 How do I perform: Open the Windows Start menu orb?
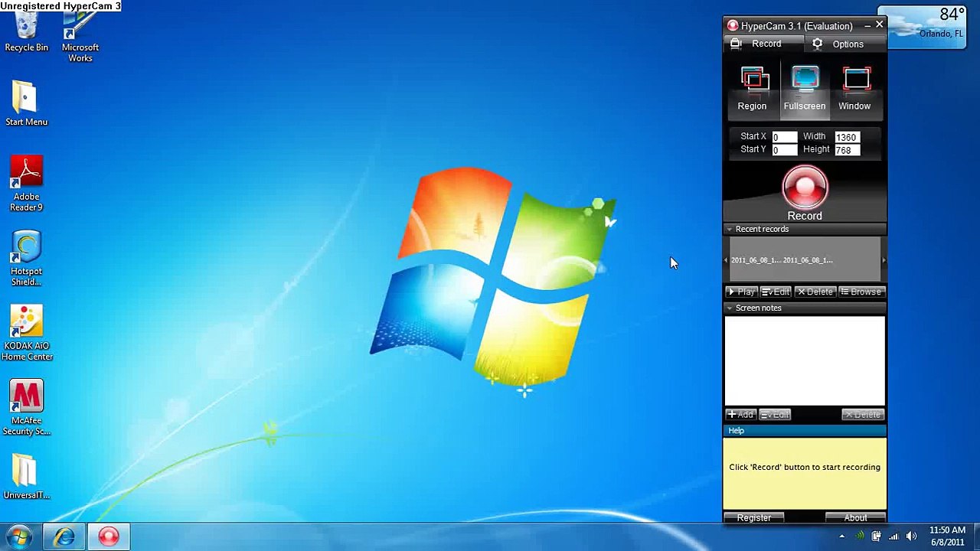[x=18, y=536]
